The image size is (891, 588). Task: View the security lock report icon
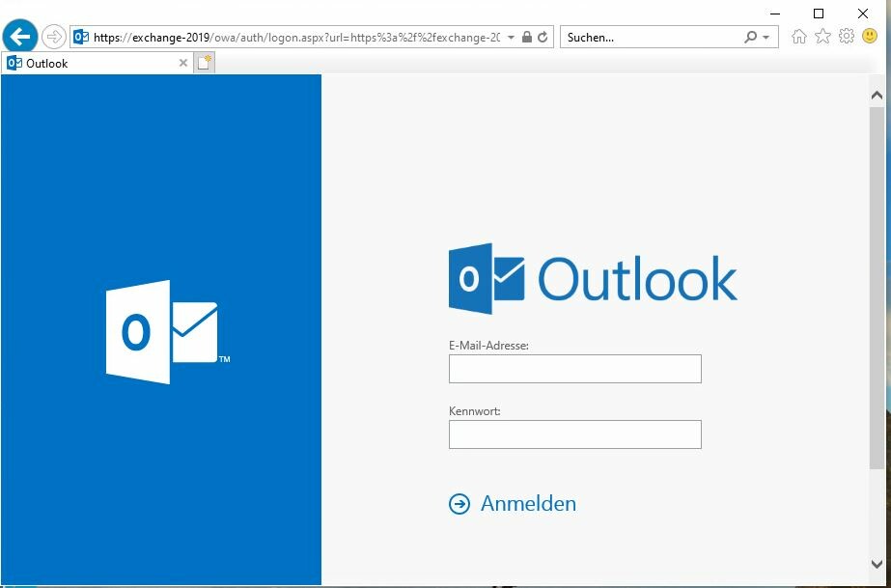click(527, 38)
